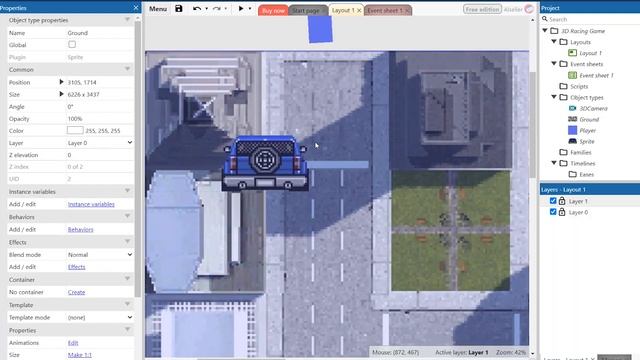
Task: Collapse the Common section
Action: pos(127,69)
